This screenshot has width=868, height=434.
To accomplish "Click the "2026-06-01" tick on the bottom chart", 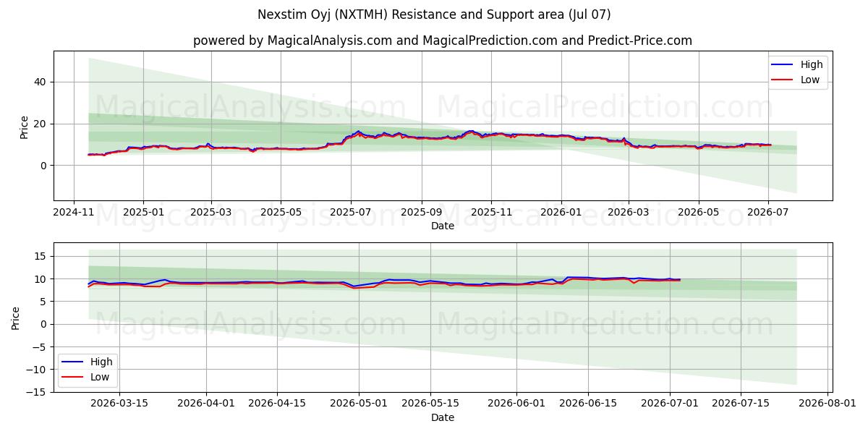I will [x=516, y=404].
